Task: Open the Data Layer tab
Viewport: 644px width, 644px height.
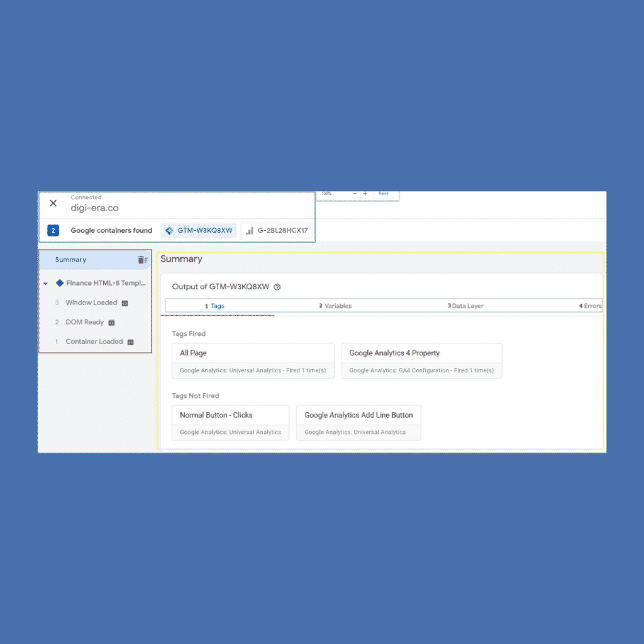Action: click(x=465, y=306)
